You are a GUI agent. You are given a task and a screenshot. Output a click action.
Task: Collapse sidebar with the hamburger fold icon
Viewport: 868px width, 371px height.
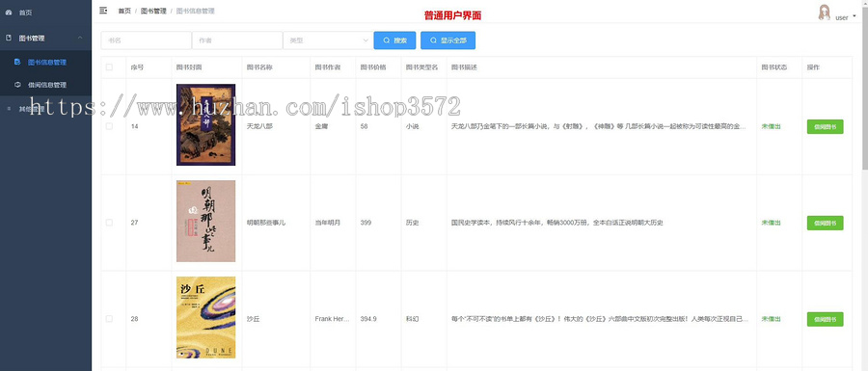[x=103, y=11]
